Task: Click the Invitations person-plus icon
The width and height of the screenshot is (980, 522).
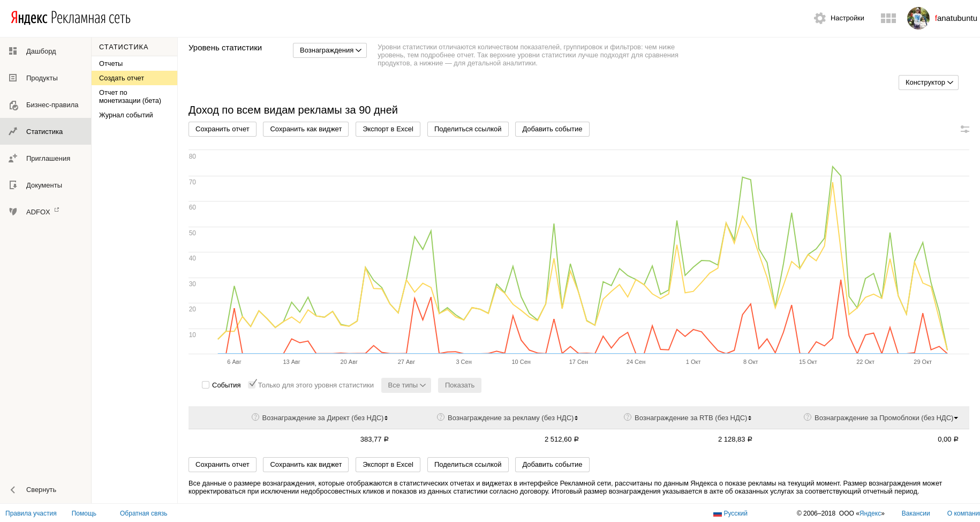Action: 13,158
